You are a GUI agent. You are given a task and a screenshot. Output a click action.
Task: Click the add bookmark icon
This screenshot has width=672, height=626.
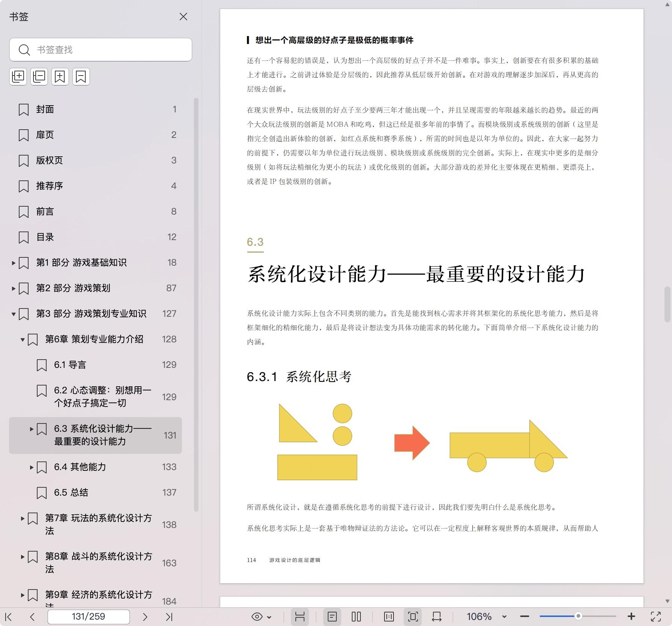pos(60,77)
